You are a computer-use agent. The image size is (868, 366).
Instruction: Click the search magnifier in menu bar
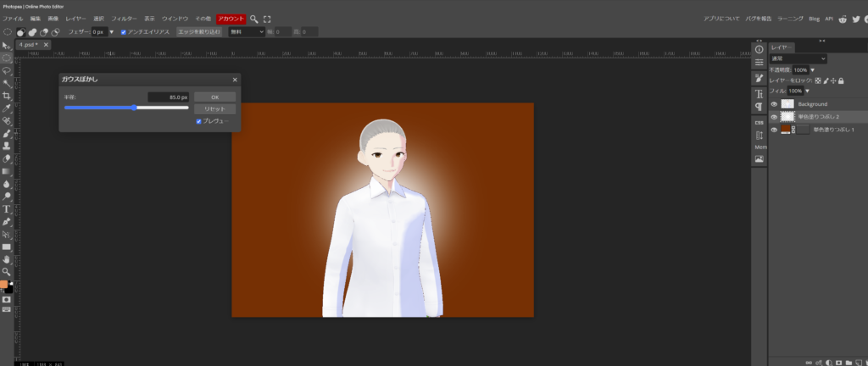pyautogui.click(x=253, y=18)
